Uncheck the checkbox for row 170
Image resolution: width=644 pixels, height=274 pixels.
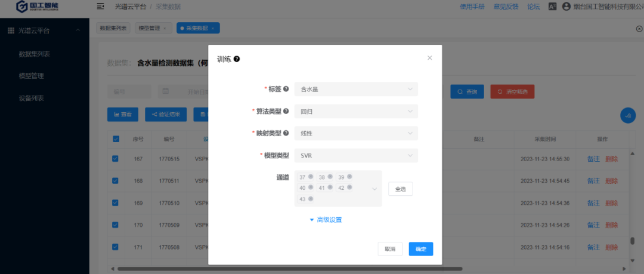point(116,225)
